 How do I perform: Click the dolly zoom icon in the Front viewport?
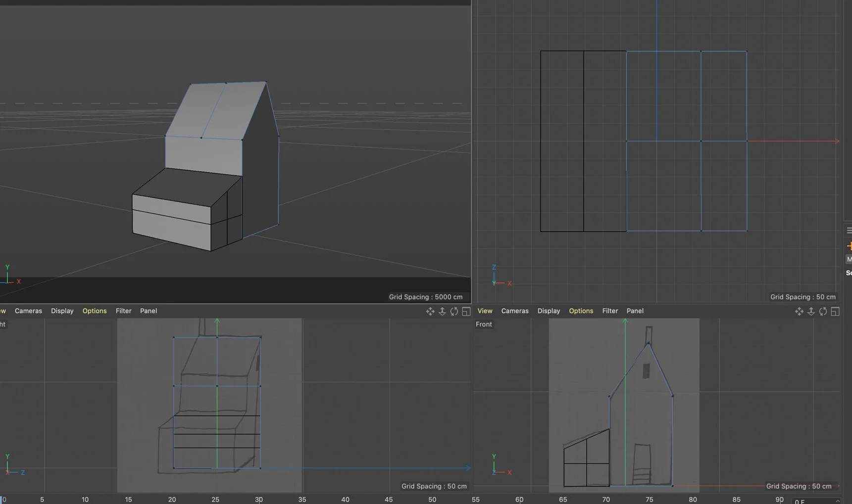811,311
